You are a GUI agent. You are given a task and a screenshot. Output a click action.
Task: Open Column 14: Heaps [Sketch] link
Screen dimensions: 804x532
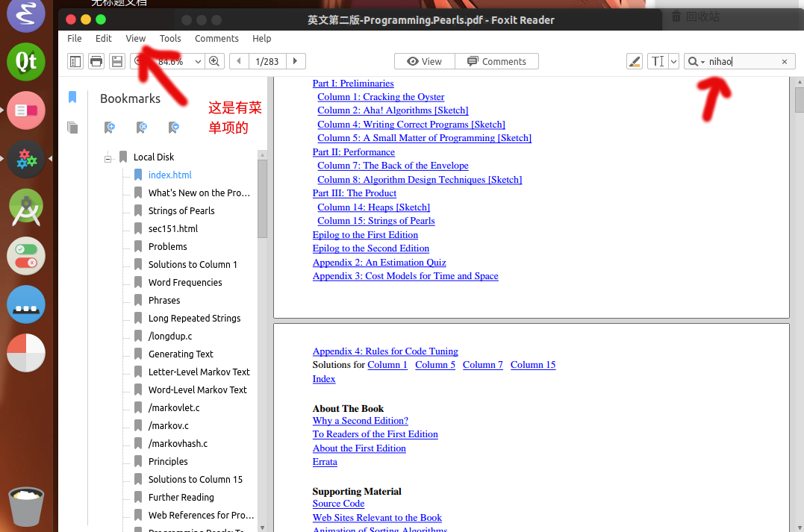(x=373, y=207)
